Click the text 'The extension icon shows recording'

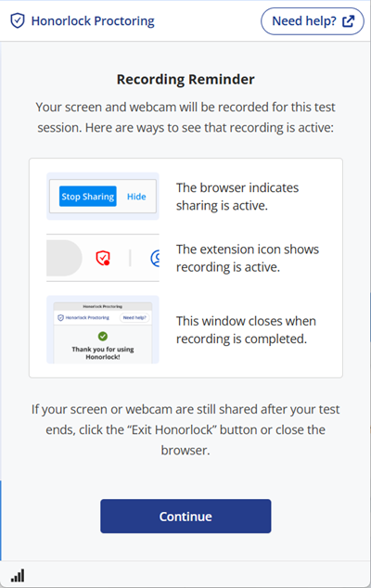248,258
